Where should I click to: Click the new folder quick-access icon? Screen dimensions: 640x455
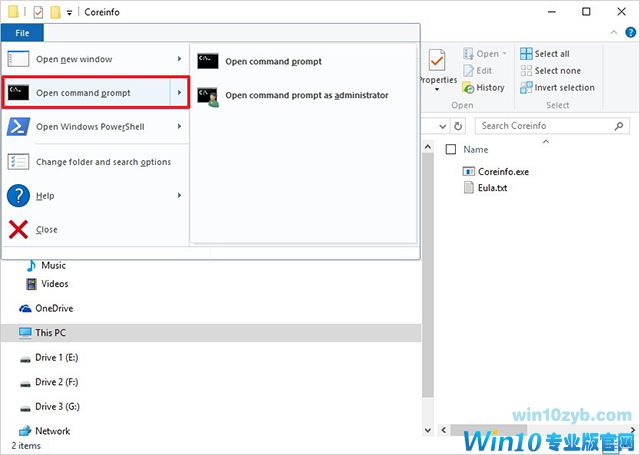coord(55,12)
